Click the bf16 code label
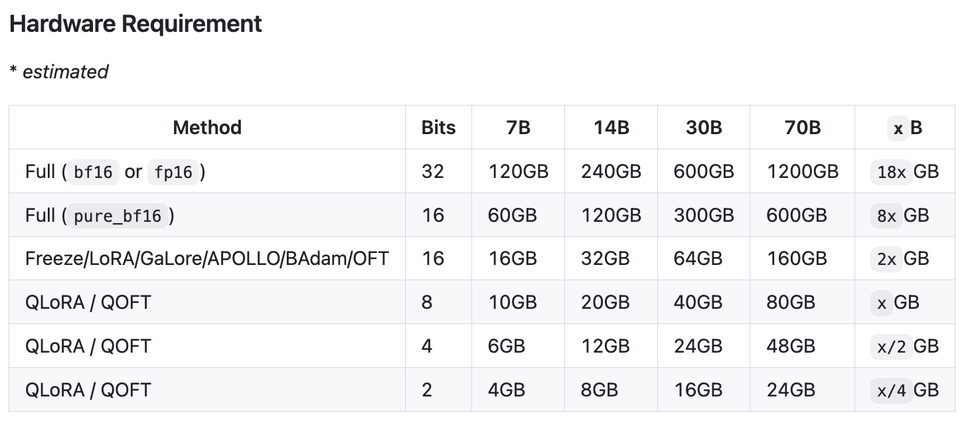The height and width of the screenshot is (425, 980). coord(93,173)
